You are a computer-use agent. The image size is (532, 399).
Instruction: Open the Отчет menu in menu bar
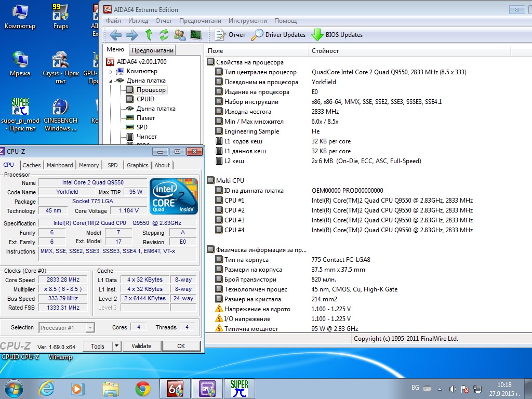tap(164, 21)
